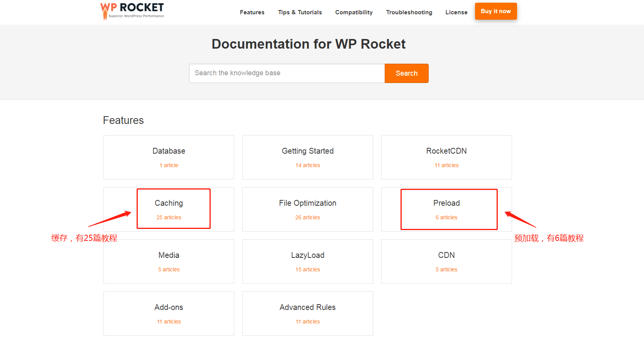Click '11 articles' under RocketCDN

point(446,165)
